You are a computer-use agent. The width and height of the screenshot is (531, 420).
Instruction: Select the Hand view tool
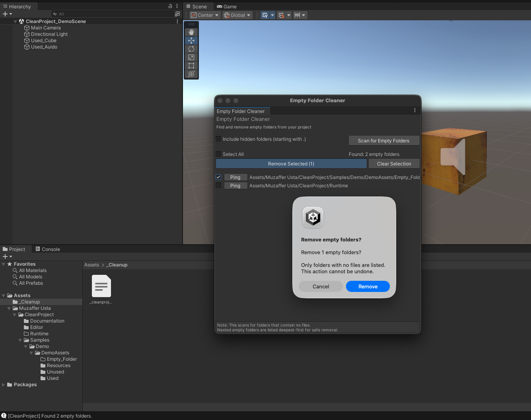(x=191, y=32)
